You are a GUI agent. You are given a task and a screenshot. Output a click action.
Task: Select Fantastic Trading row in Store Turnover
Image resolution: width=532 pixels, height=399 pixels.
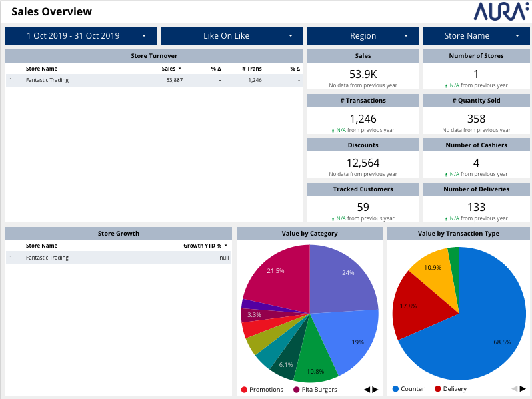click(47, 80)
